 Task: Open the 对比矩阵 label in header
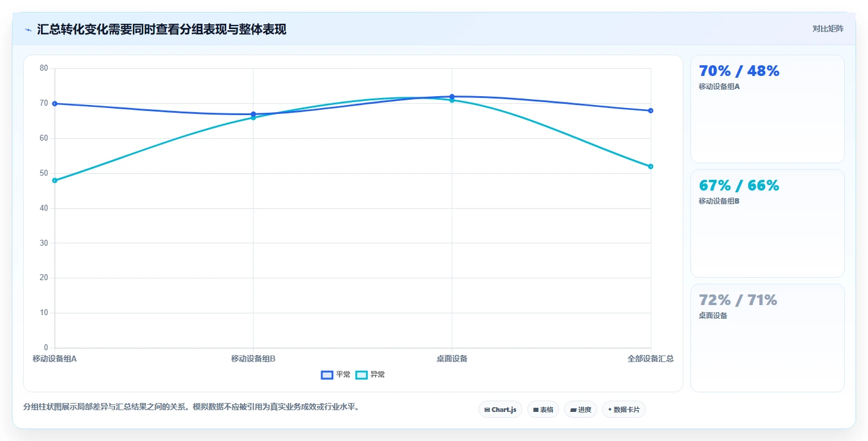[x=828, y=28]
